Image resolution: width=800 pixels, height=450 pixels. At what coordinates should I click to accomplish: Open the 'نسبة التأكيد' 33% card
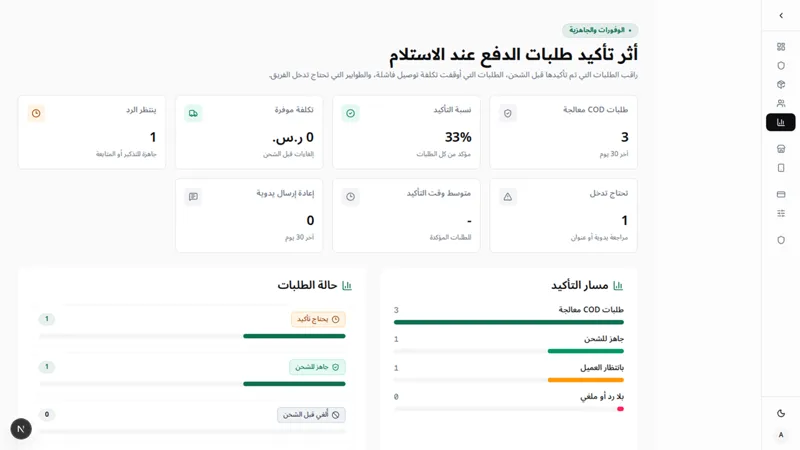point(406,132)
